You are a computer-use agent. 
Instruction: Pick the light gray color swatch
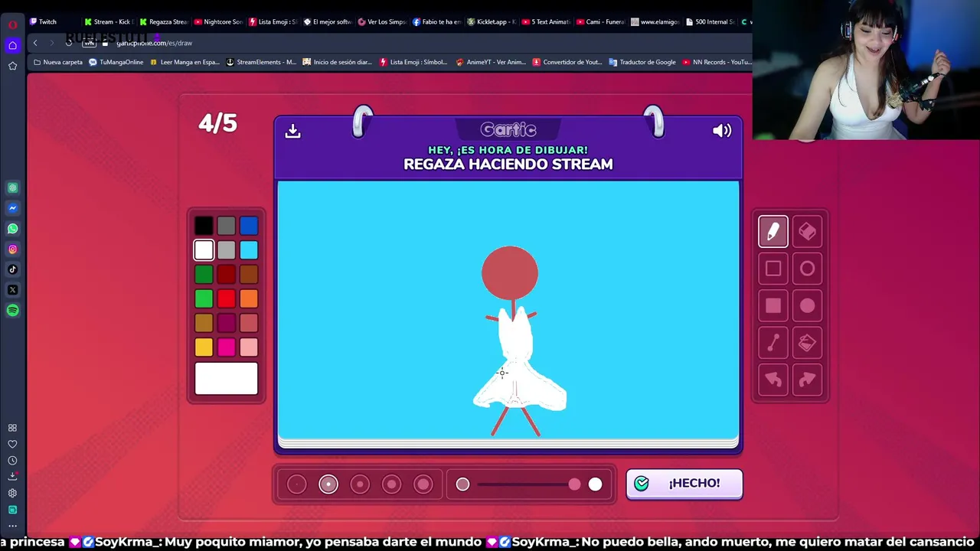(x=226, y=250)
